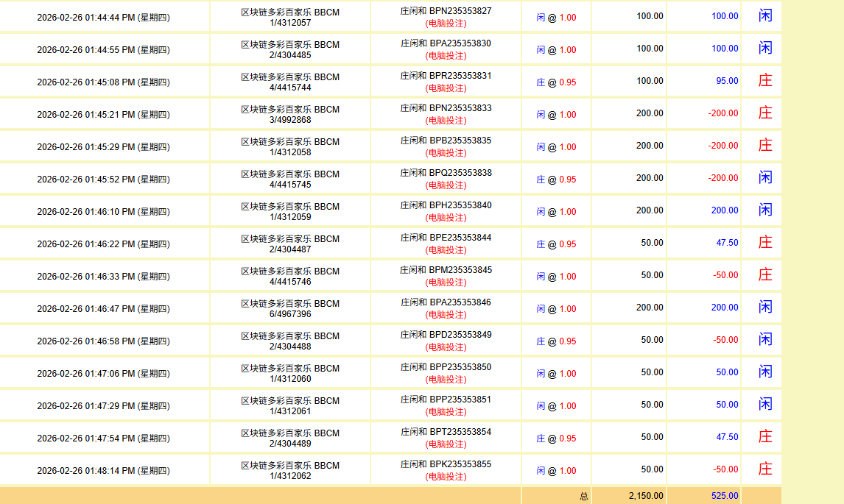Click the 庄 result icon in 01:48:14 PM row
The image size is (844, 504).
pyautogui.click(x=765, y=469)
